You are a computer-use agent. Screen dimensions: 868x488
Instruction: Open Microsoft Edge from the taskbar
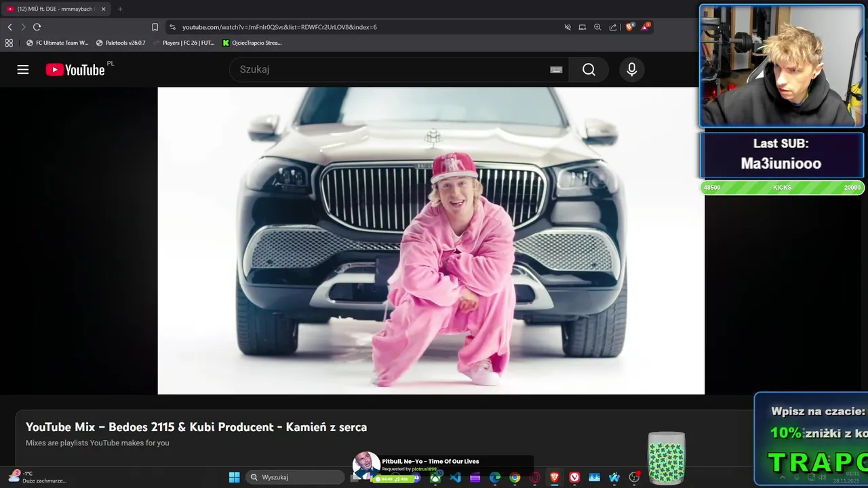pyautogui.click(x=495, y=477)
